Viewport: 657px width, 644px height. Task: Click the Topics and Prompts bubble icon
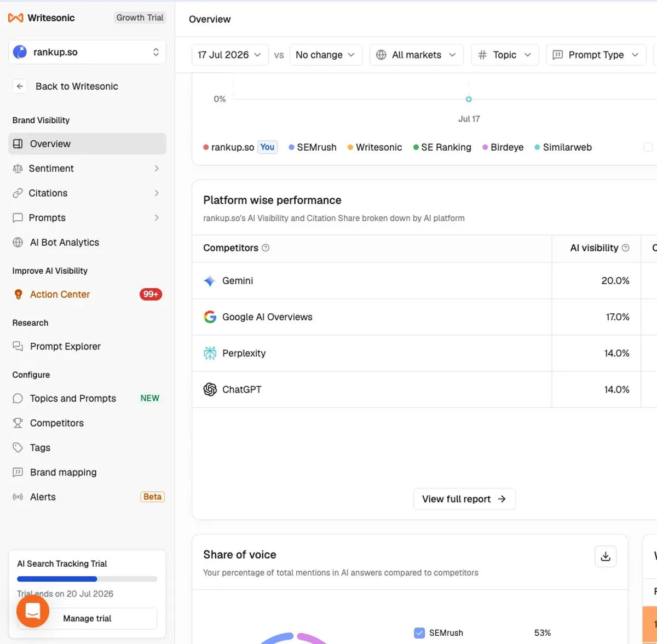click(18, 399)
